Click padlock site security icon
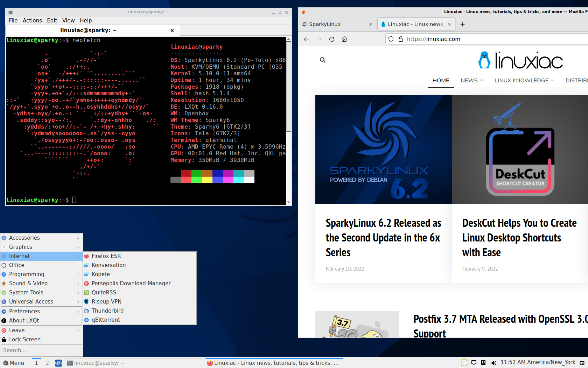The image size is (588, 368). [401, 39]
